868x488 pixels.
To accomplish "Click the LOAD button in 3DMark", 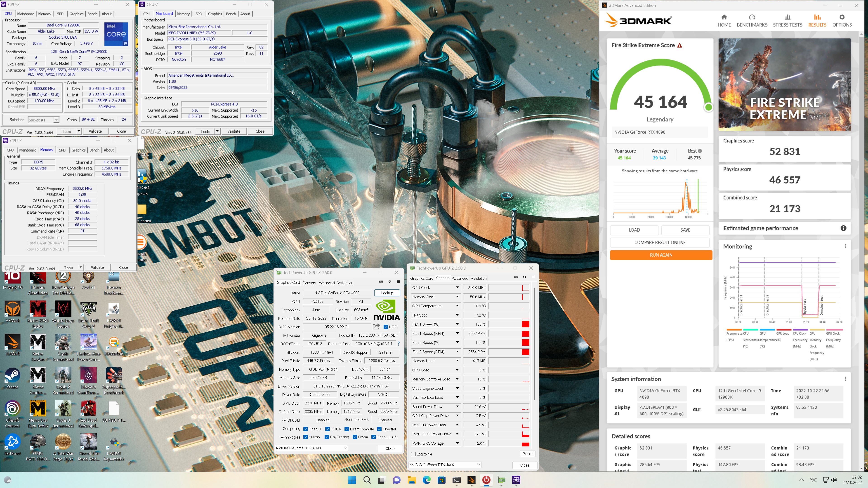I will pyautogui.click(x=634, y=230).
